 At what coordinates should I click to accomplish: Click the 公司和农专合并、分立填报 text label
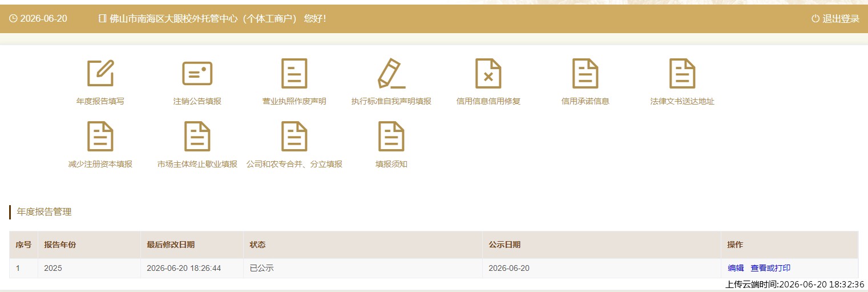tap(294, 164)
